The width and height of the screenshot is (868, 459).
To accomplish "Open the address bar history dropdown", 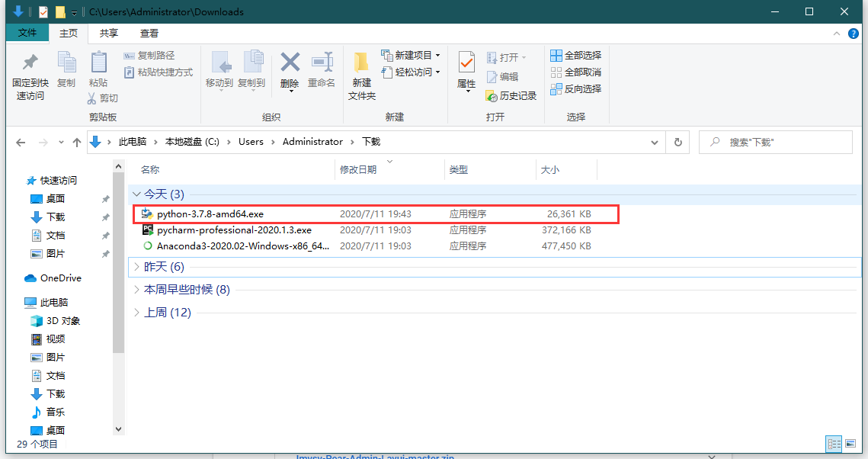I will pos(655,143).
